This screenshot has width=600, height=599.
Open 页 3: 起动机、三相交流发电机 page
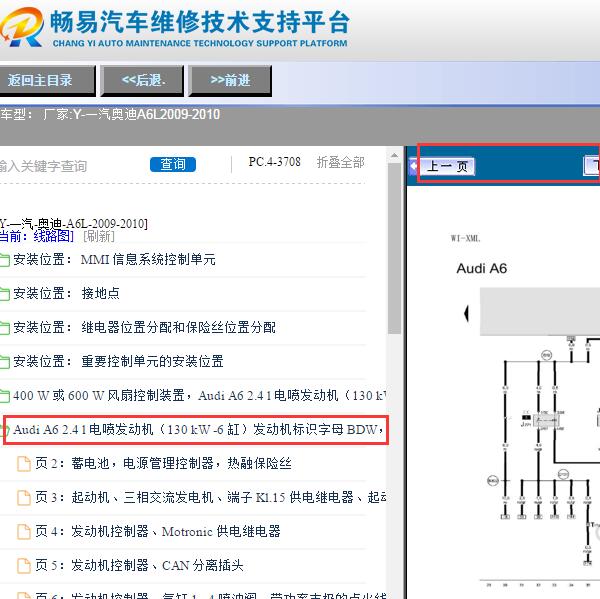click(x=210, y=498)
